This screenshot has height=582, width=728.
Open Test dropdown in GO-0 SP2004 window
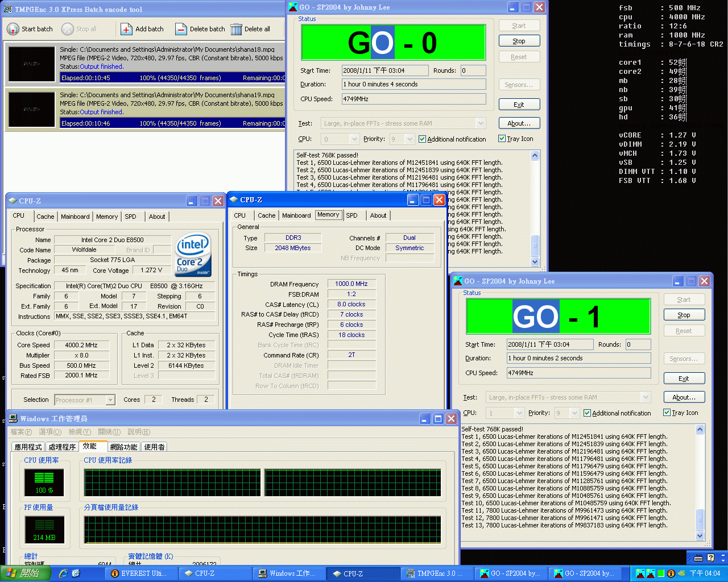[x=481, y=123]
